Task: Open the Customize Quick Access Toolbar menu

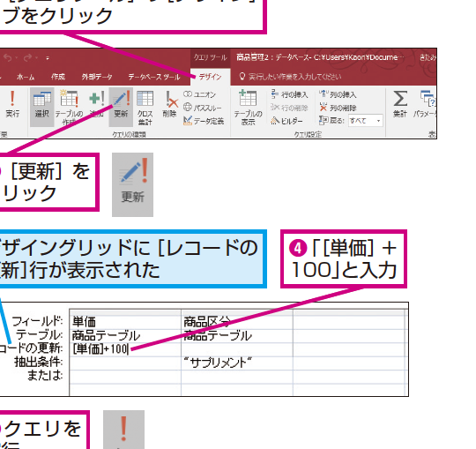Action: (x=48, y=57)
